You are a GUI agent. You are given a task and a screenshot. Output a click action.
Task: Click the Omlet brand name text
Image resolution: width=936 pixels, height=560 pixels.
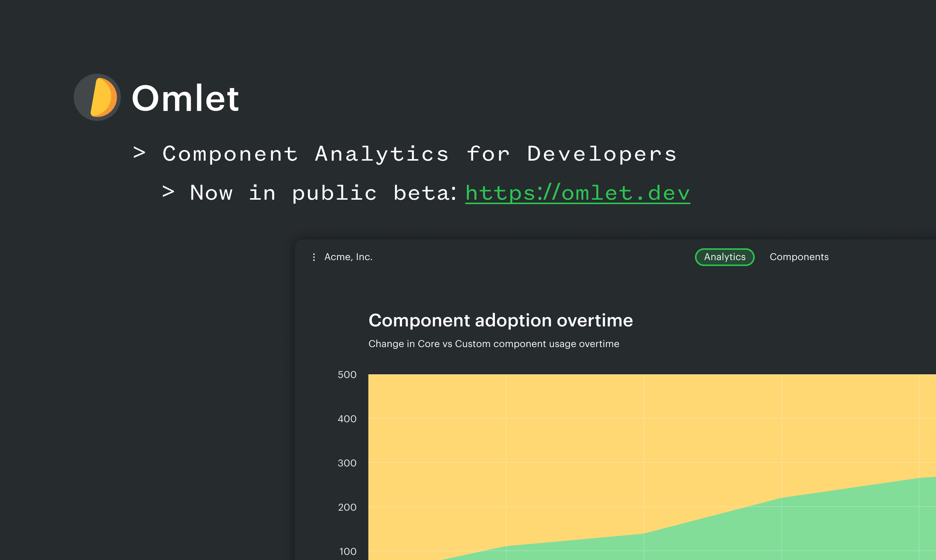click(x=185, y=98)
